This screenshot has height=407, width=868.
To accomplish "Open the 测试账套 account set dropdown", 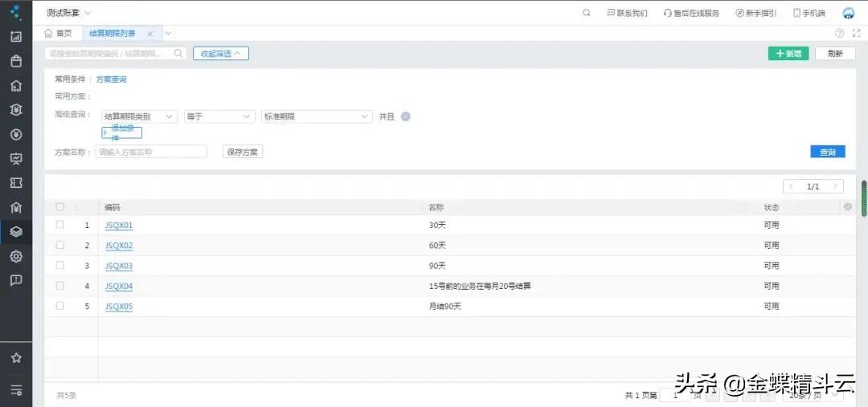I will point(68,13).
